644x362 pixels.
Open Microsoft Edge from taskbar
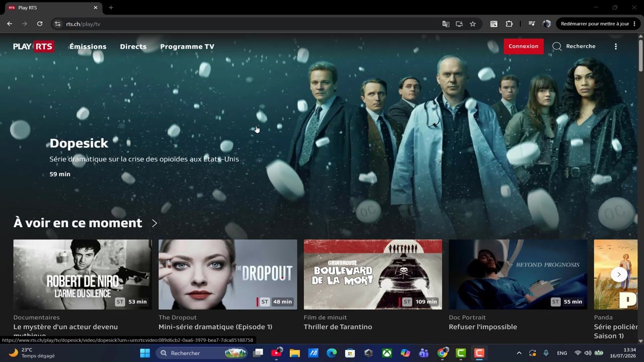332,353
